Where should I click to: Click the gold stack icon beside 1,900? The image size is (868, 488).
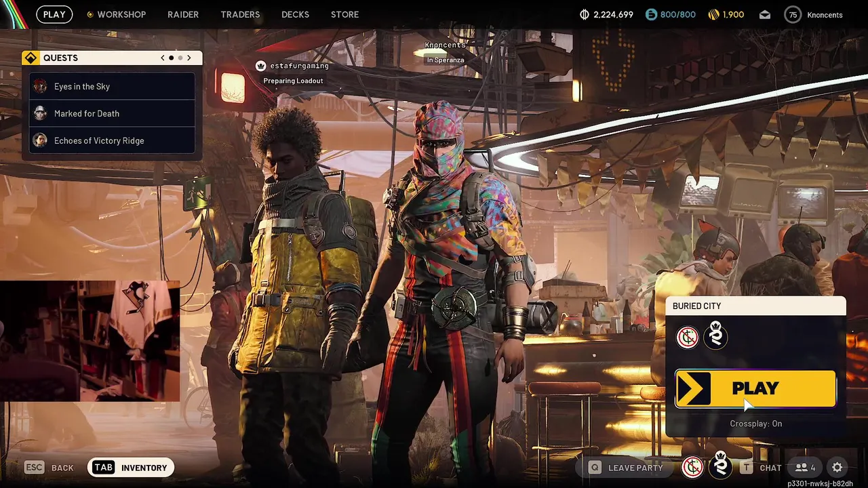tap(713, 14)
